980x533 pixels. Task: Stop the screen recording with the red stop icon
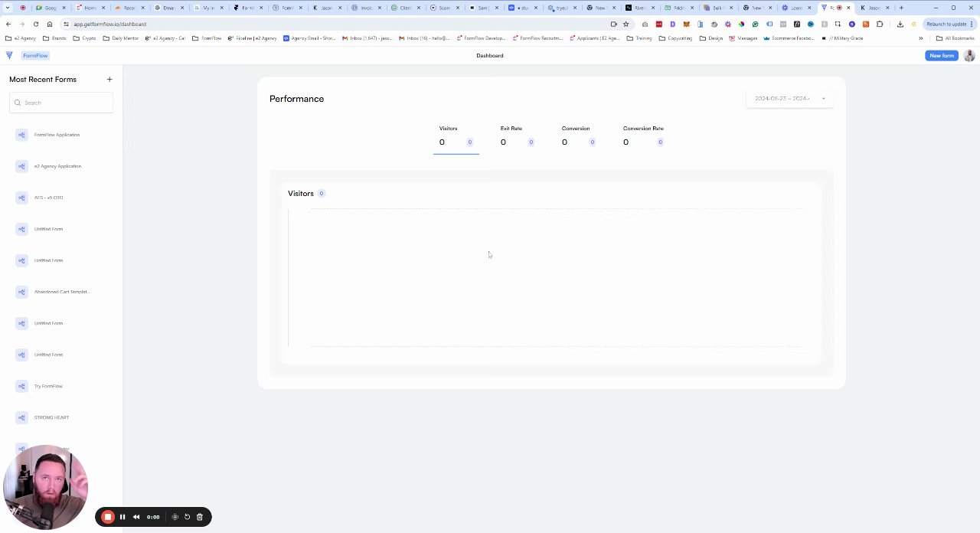(108, 516)
